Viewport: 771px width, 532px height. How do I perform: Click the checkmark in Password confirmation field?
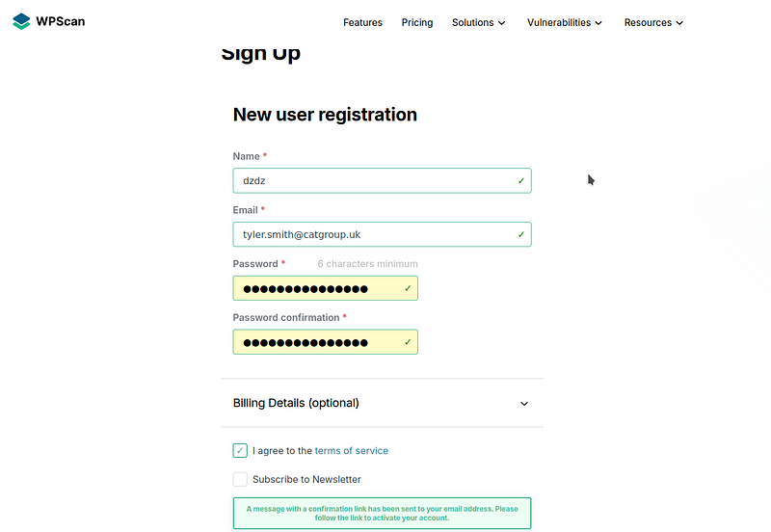[408, 342]
